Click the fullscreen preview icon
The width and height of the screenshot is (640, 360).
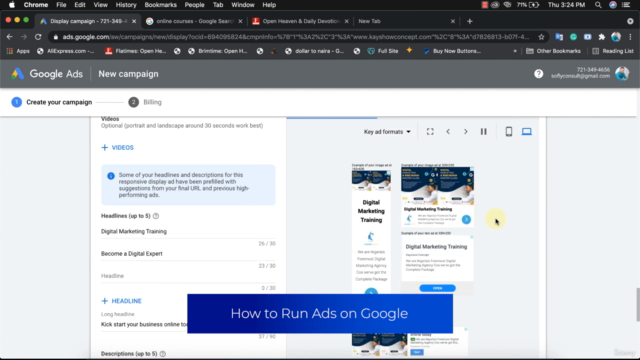tap(430, 131)
